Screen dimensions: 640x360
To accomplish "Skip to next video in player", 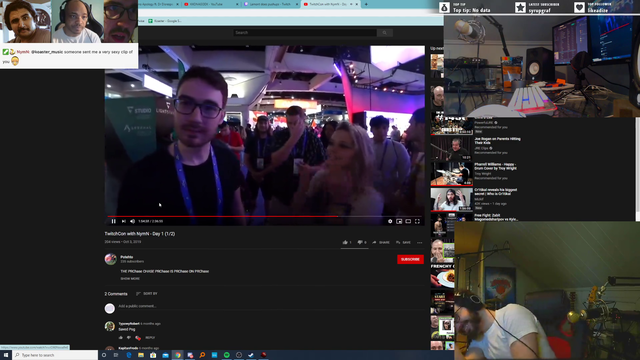I will pos(124,221).
